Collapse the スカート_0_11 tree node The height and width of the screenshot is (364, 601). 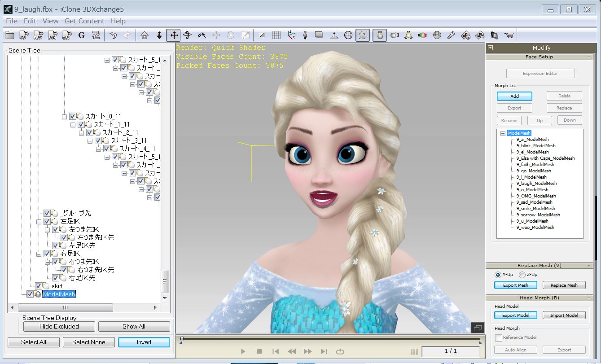65,117
